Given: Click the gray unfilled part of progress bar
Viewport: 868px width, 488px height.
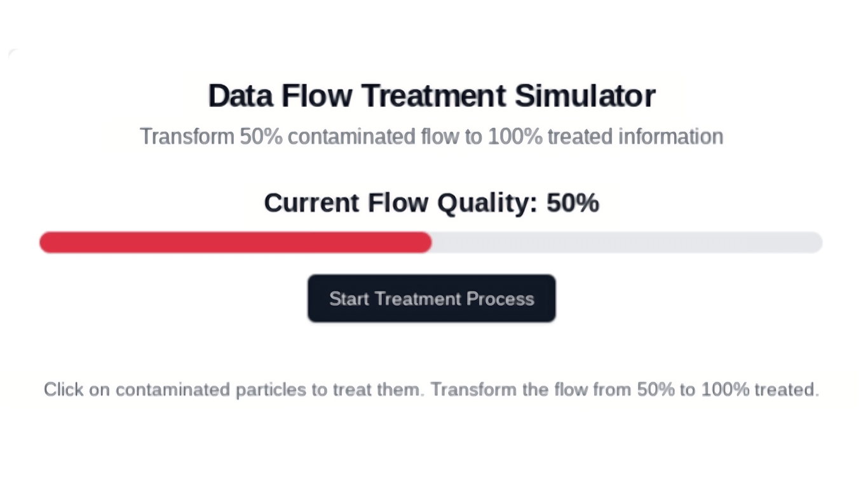Looking at the screenshot, I should coord(626,242).
